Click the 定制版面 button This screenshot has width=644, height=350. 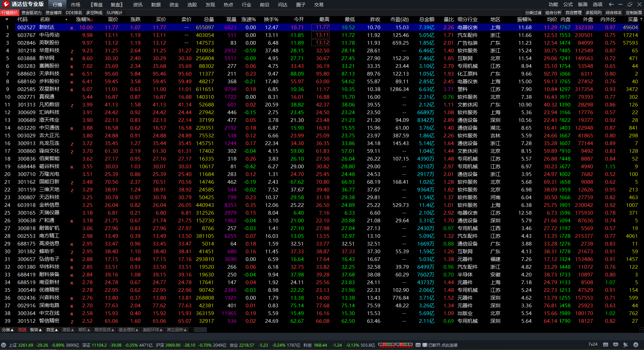[x=634, y=13]
